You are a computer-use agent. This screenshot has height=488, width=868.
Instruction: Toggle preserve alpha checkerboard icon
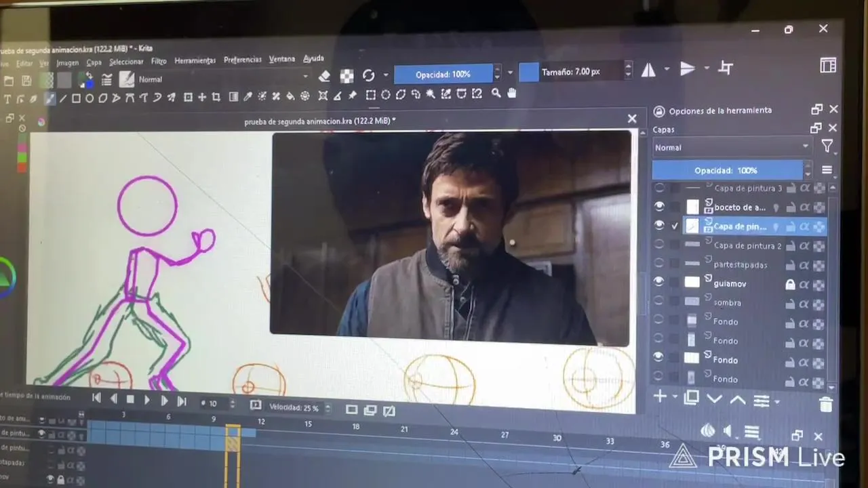click(347, 75)
